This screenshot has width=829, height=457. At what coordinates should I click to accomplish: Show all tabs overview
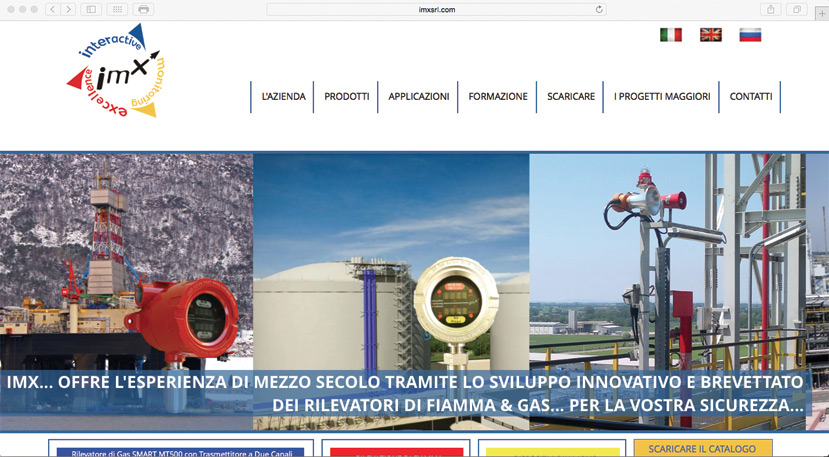[797, 9]
